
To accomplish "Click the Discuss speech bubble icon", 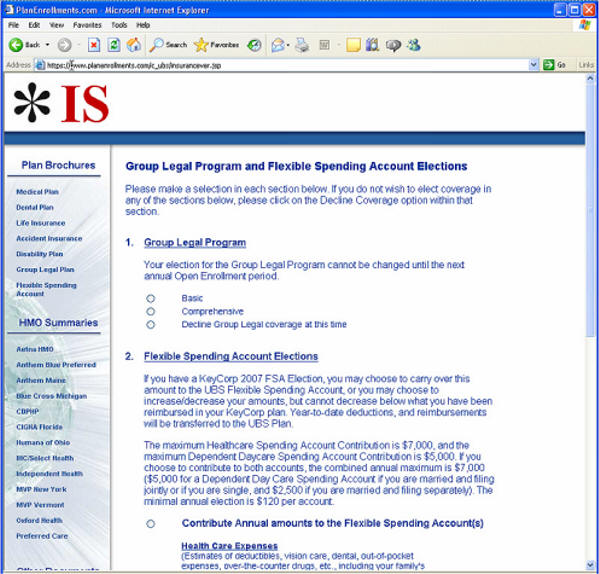I will click(x=393, y=45).
